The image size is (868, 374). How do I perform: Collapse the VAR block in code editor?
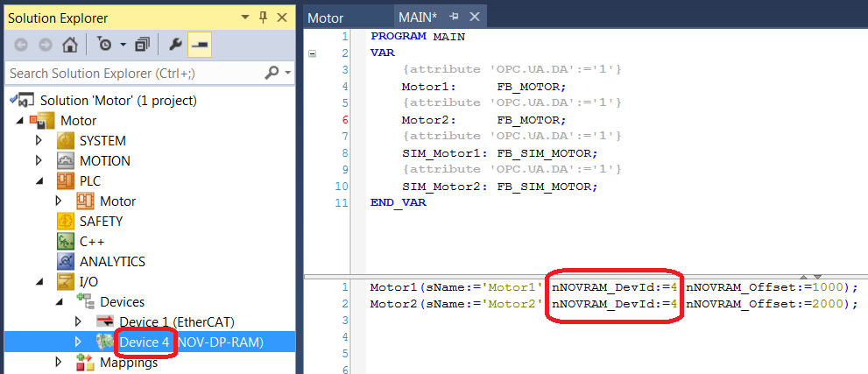point(312,53)
